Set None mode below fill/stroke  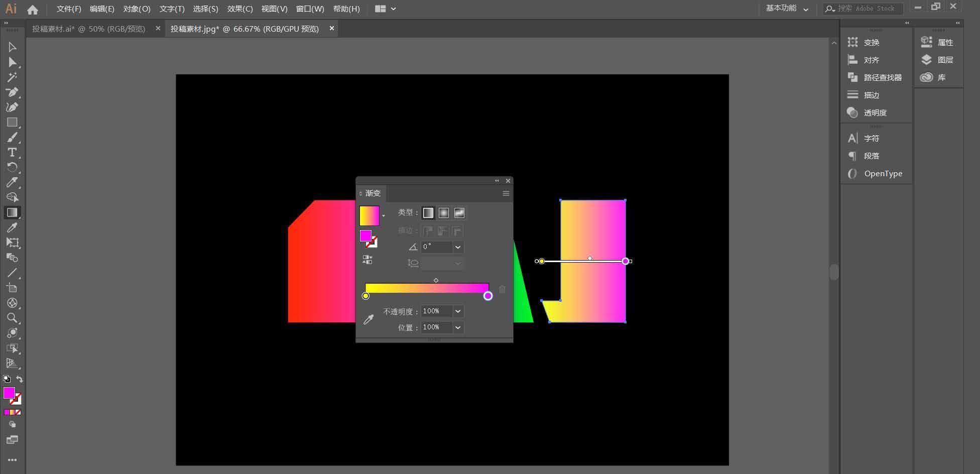click(18, 412)
